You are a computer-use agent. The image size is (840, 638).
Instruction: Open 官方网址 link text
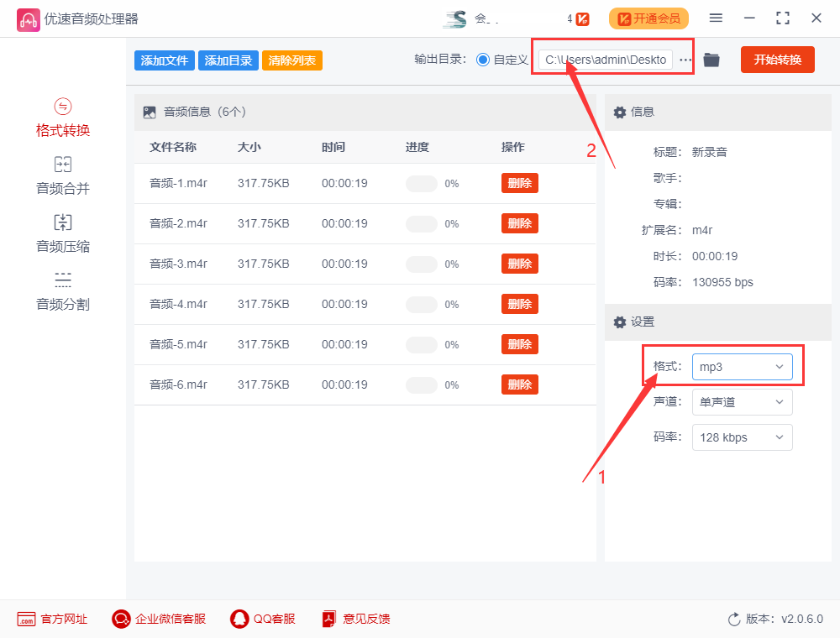click(64, 620)
